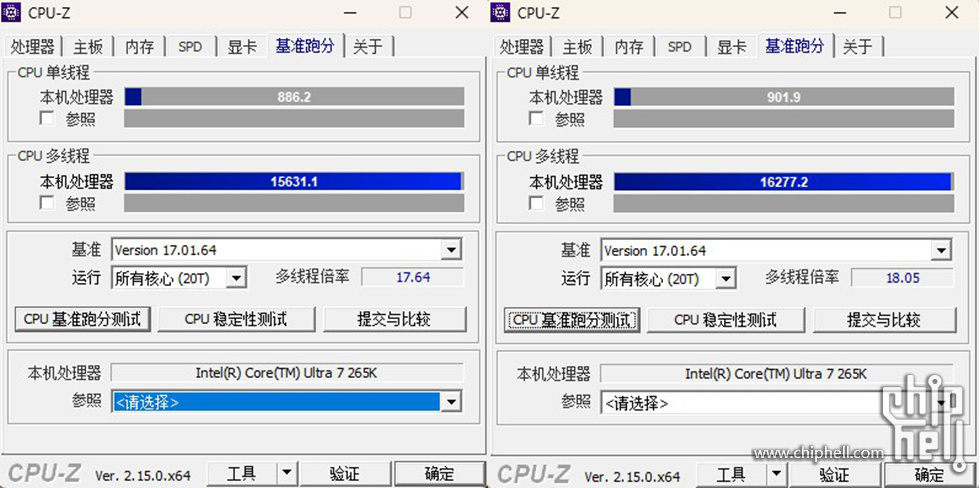Image resolution: width=980 pixels, height=488 pixels.
Task: Click 提交与比较 button in right window
Action: [884, 320]
